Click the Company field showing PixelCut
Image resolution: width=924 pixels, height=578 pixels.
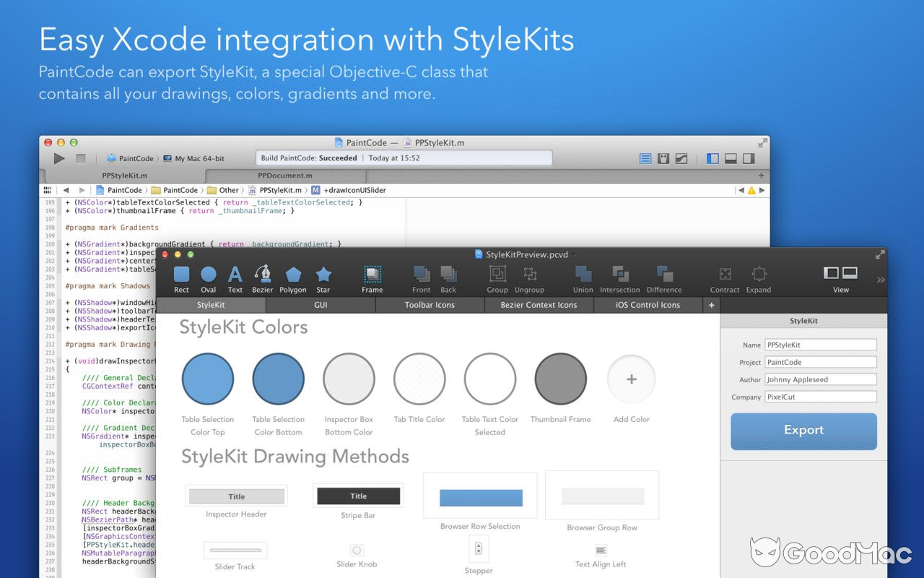click(821, 396)
